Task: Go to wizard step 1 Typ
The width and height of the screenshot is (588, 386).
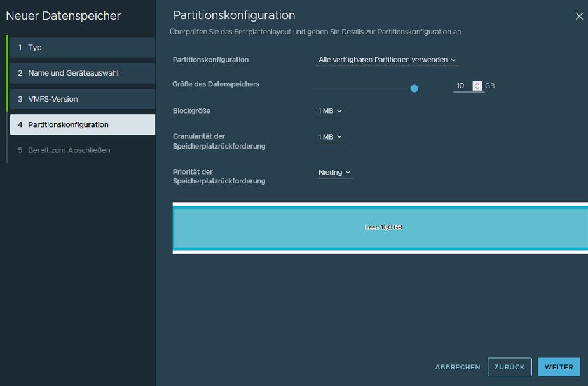Action: tap(82, 48)
